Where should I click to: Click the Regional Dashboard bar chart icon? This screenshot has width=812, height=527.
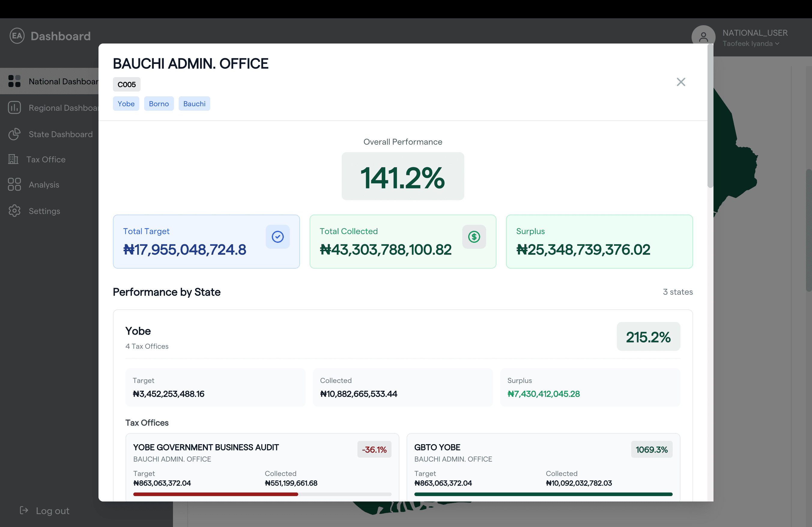click(x=14, y=108)
